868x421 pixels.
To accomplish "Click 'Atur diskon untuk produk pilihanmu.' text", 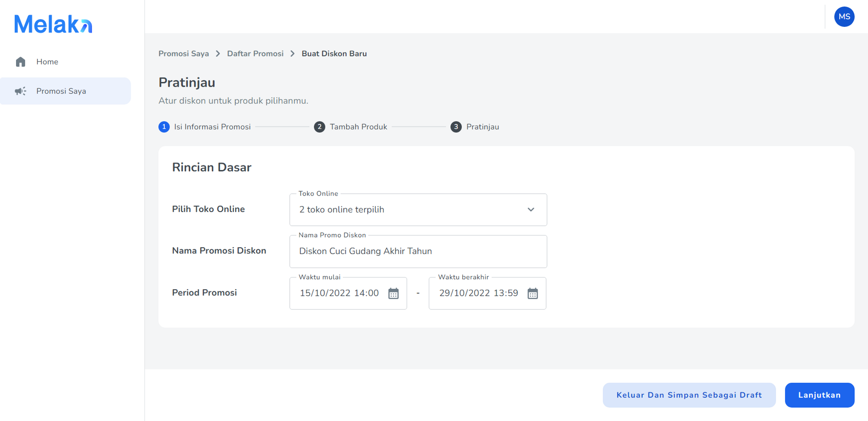I will point(233,101).
